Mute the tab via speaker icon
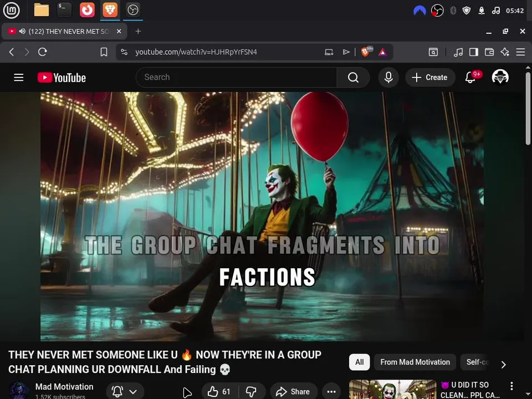 coord(22,31)
